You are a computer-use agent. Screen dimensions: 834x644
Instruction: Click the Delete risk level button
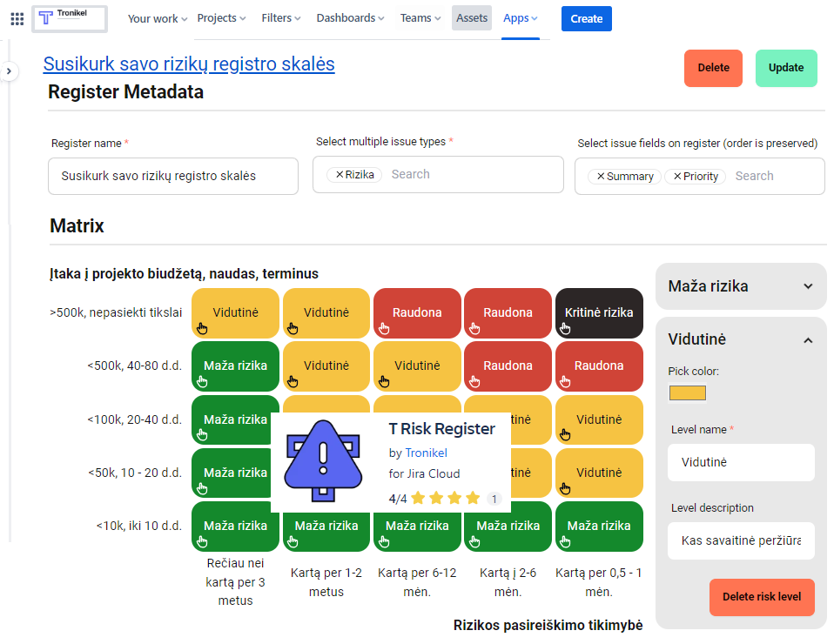pyautogui.click(x=762, y=597)
